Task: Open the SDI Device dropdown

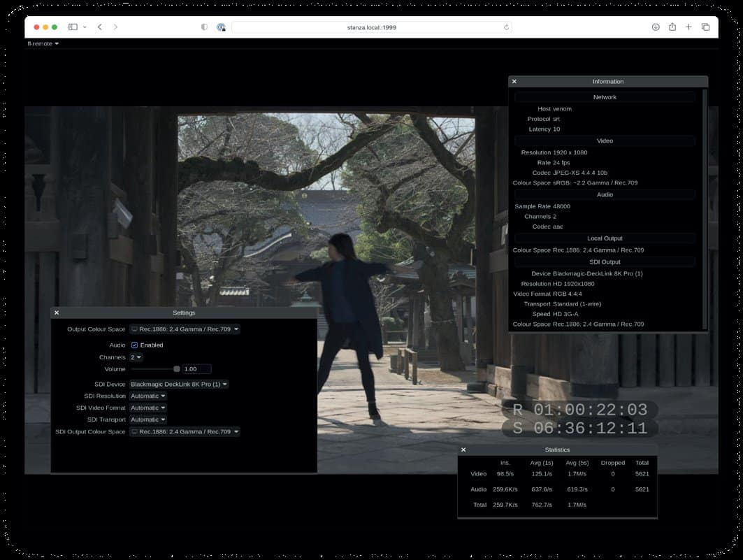Action: [x=179, y=384]
